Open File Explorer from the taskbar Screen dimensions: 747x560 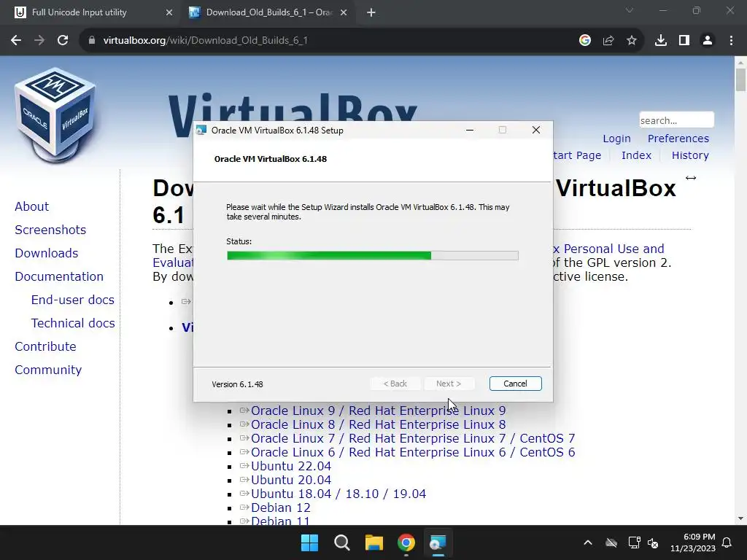point(374,542)
